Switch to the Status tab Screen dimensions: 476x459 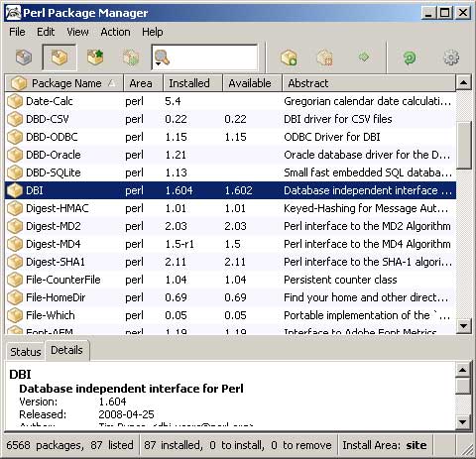point(26,352)
